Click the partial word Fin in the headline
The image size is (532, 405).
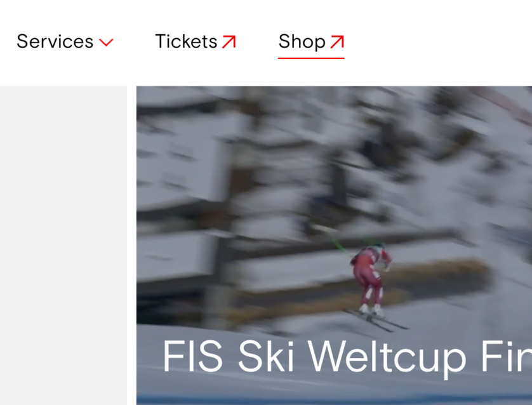point(506,356)
